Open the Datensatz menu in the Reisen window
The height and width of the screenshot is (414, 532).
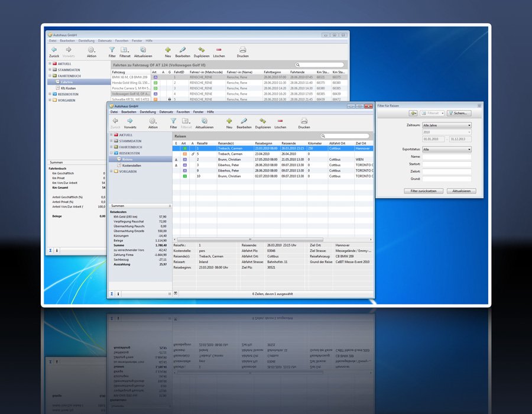click(166, 111)
